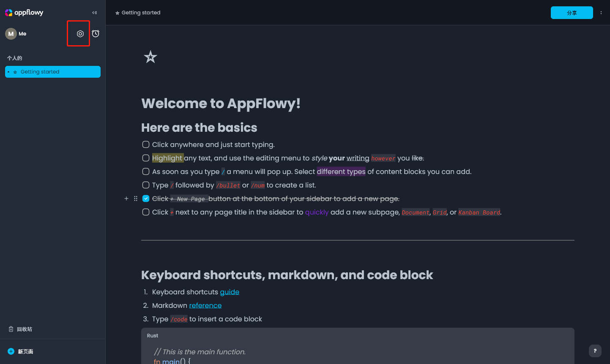The height and width of the screenshot is (364, 610).
Task: Check the 'As soon as you type' checkbox
Action: coord(146,171)
